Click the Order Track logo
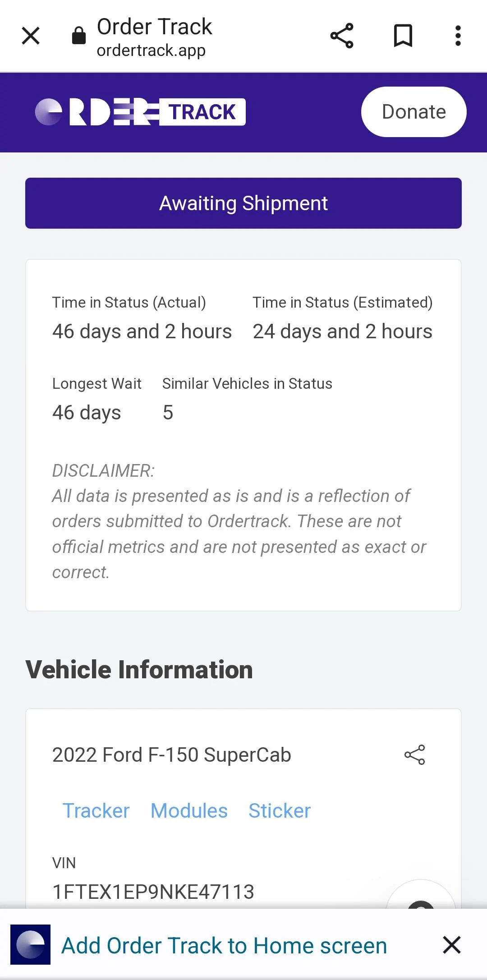 tap(140, 112)
